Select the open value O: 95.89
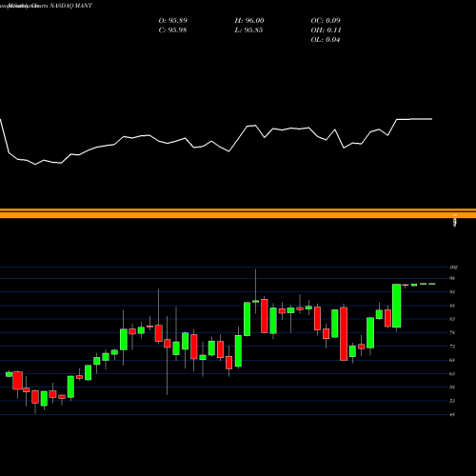The image size is (476, 476). (x=173, y=21)
